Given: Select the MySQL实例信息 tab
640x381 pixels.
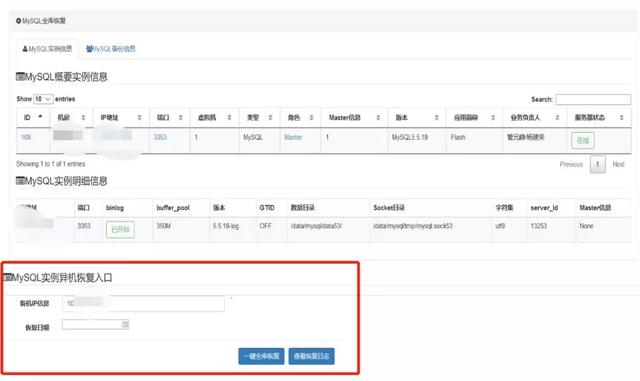Looking at the screenshot, I should pyautogui.click(x=47, y=49).
